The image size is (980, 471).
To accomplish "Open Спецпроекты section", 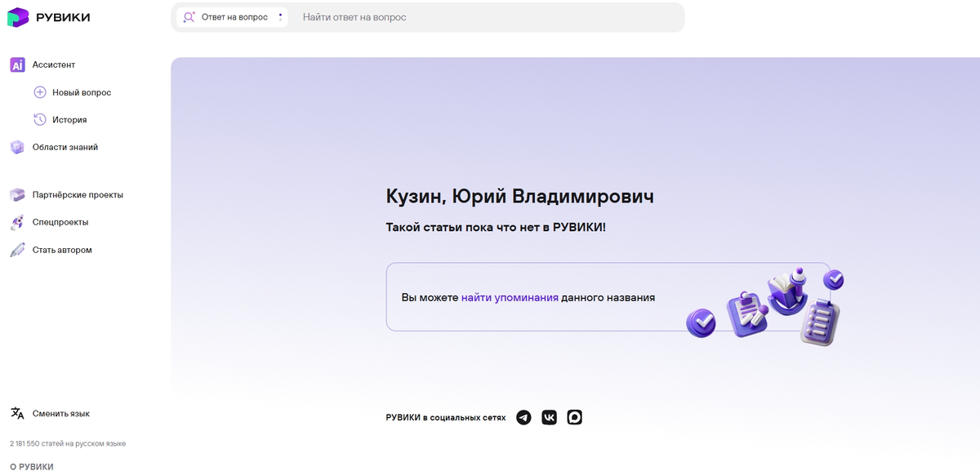I will click(60, 222).
